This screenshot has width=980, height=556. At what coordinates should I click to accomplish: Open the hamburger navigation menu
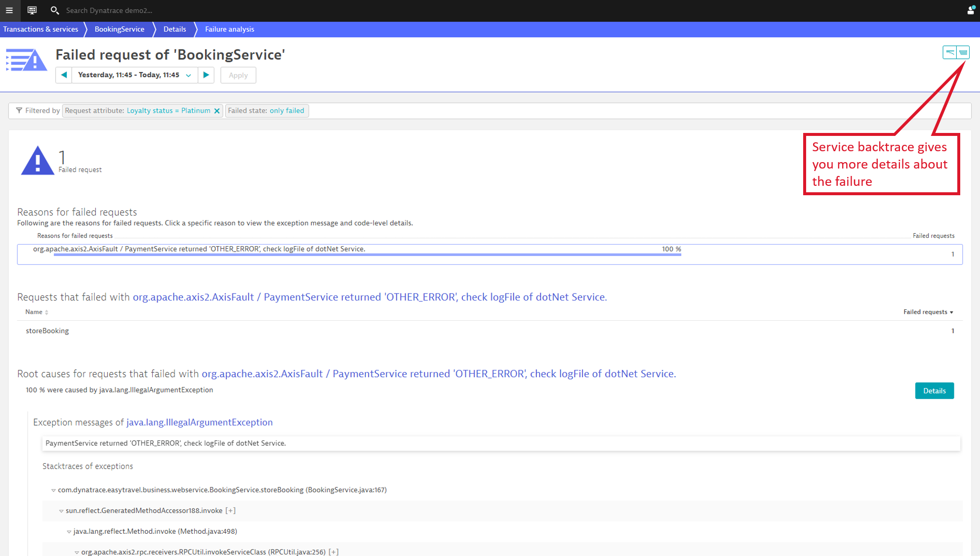[x=9, y=10]
